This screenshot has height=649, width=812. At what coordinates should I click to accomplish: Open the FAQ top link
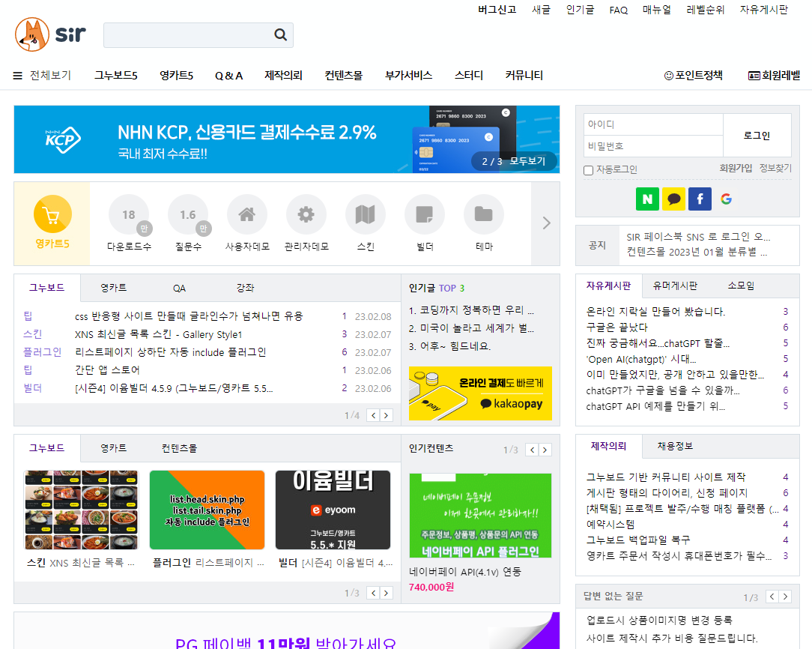(618, 10)
